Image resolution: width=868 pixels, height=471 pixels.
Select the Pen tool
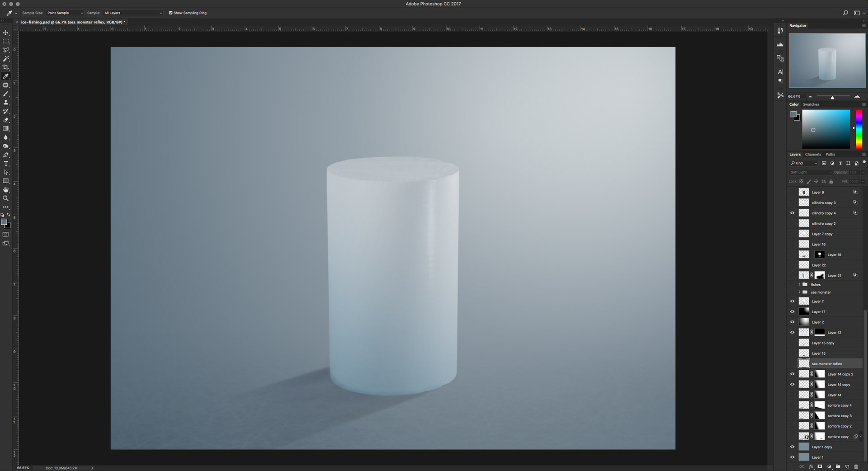tap(6, 155)
